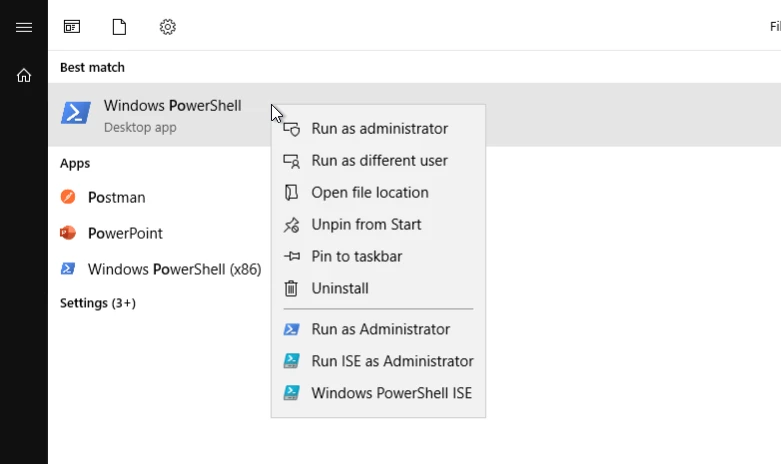Click the PowerShell icon beside Run as Administrator

(291, 329)
